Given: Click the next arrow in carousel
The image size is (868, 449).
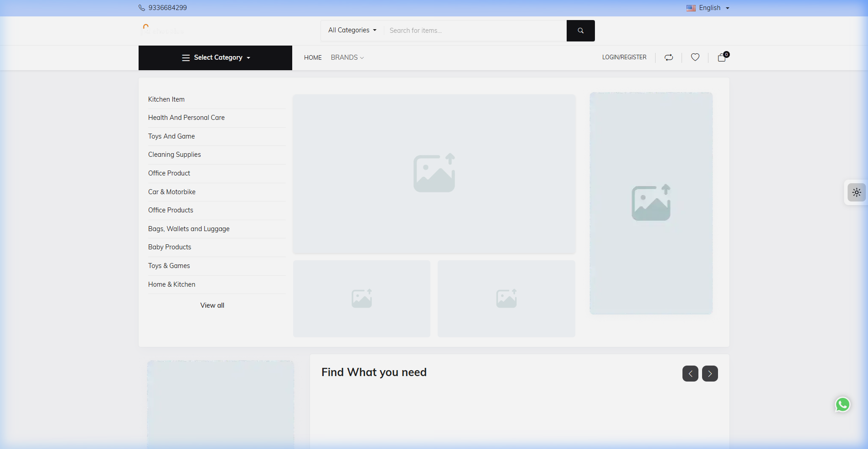Looking at the screenshot, I should (x=710, y=374).
